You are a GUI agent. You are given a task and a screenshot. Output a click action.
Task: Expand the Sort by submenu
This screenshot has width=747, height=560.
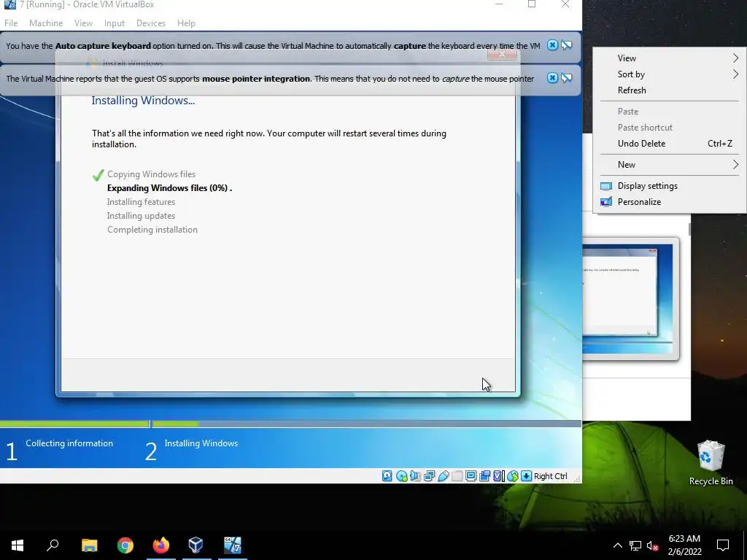(670, 74)
